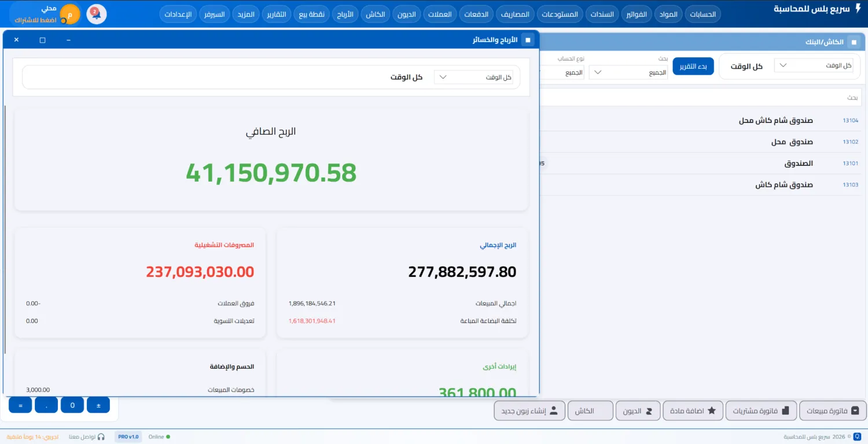868x444 pixels.
Task: Select account صندوق شام كاش محل
Action: pos(775,121)
